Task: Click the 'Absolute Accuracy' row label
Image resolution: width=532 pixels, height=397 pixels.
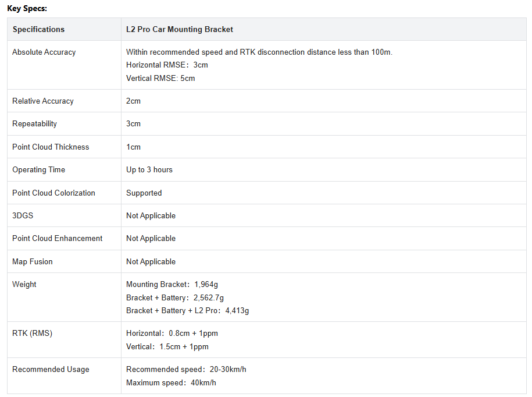Action: (44, 52)
